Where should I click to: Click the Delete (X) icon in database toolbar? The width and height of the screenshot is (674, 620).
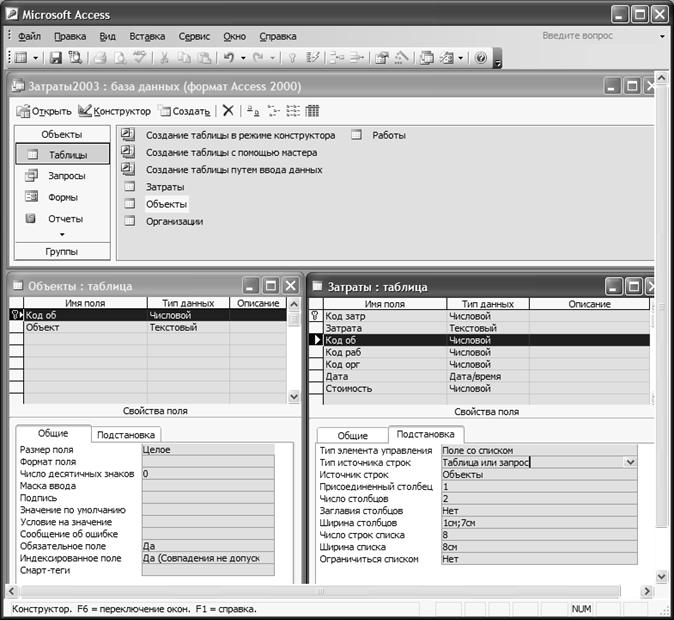click(x=228, y=111)
